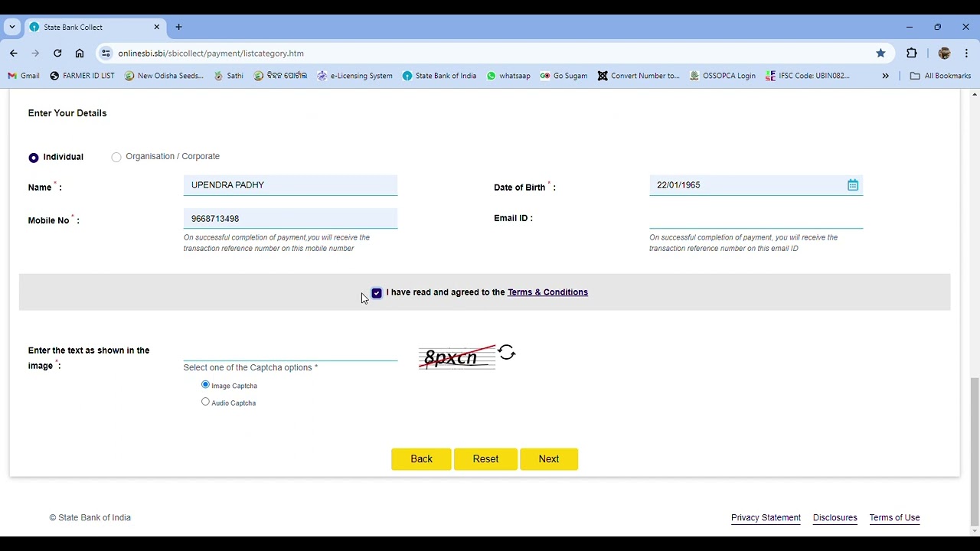Click the browser address bar URL
This screenshot has height=551, width=980.
[x=211, y=54]
